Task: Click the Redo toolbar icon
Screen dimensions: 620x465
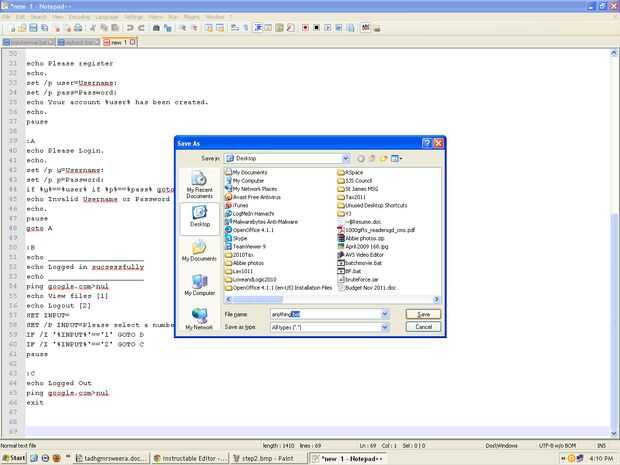Action: tap(141, 28)
